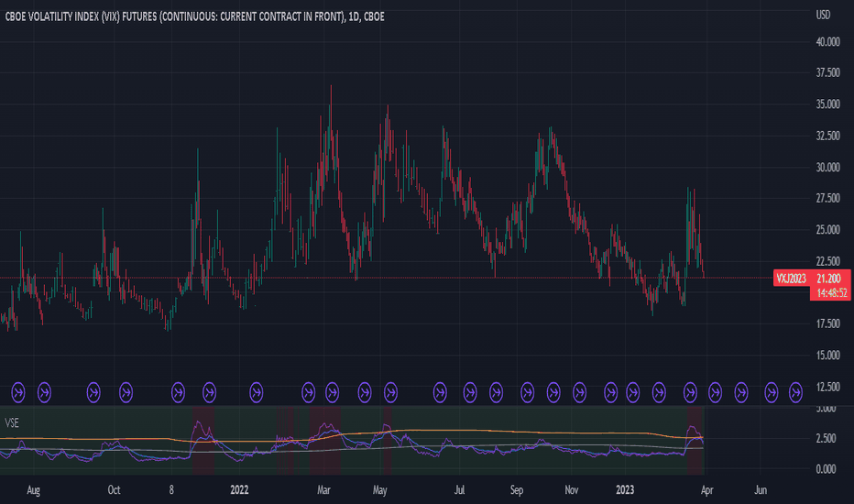Click the 12.500 price axis label
Viewport: 854px width, 504px height.
point(827,387)
